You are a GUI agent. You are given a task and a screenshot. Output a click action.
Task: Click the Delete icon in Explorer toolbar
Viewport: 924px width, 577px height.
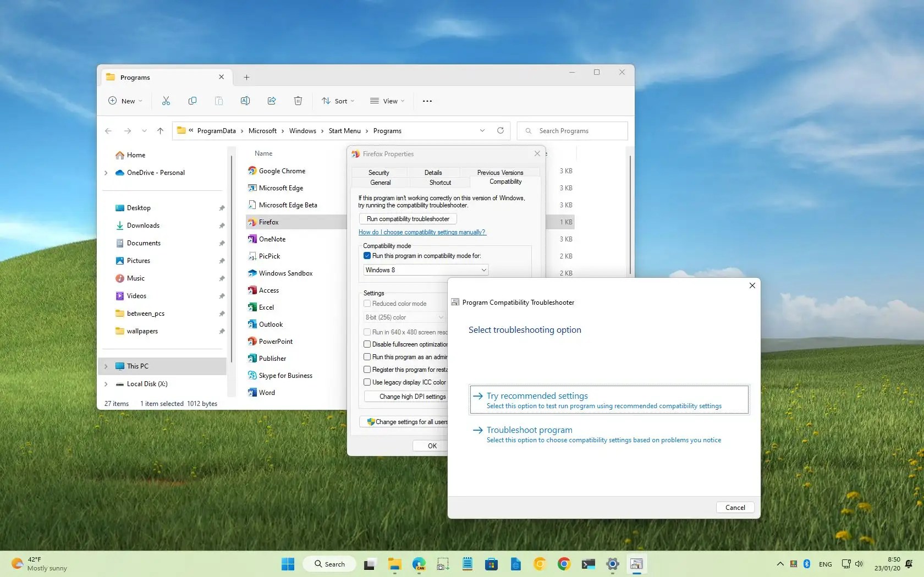(x=298, y=101)
